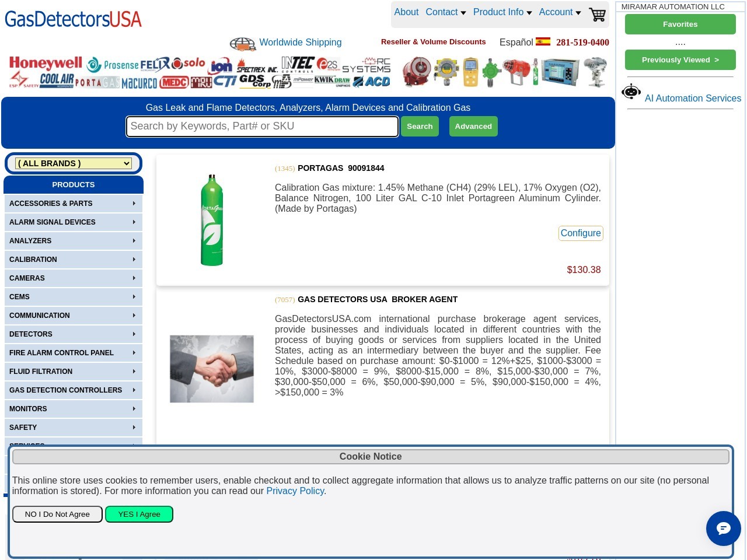This screenshot has height=560, width=747.
Task: Click the CTI brand logo
Action: (225, 81)
